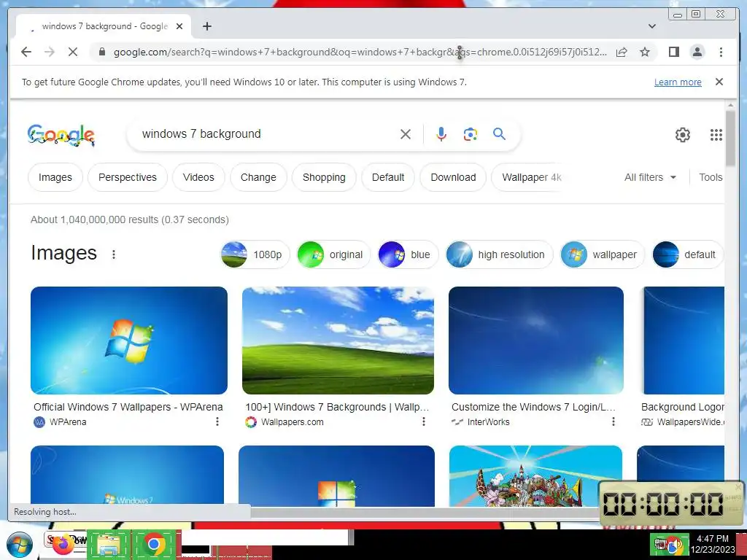
Task: Click the Google holiday logo
Action: coord(61,135)
